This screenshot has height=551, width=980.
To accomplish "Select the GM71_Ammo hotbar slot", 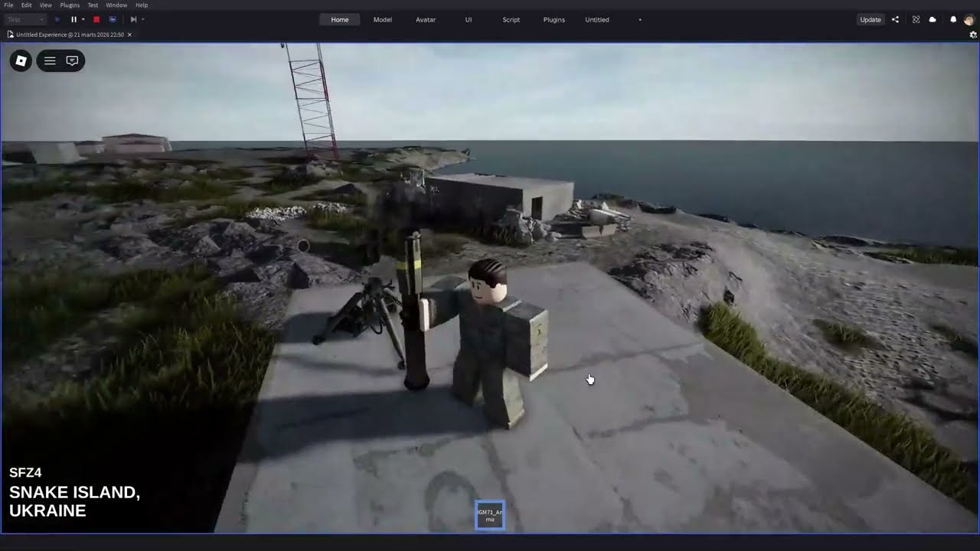I will [x=490, y=516].
